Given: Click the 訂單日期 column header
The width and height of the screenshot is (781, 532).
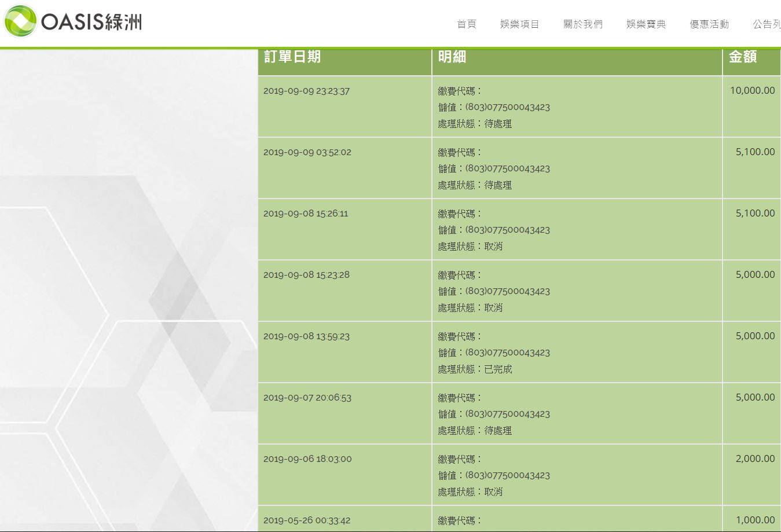Looking at the screenshot, I should tap(292, 57).
